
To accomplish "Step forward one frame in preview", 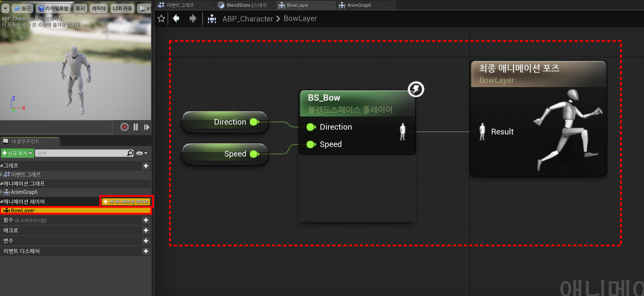I will coord(146,127).
